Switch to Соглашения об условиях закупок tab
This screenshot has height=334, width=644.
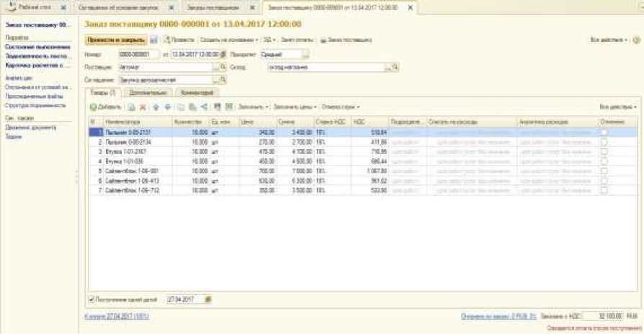click(118, 7)
